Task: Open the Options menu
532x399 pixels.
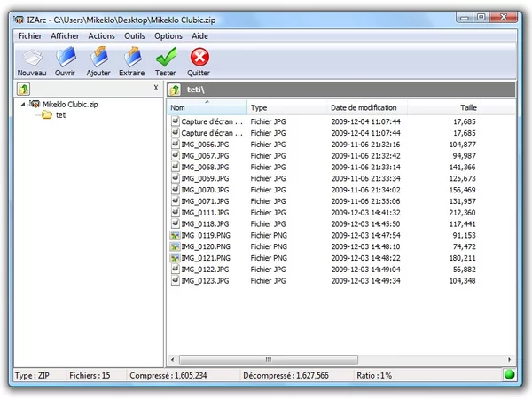Action: (168, 36)
